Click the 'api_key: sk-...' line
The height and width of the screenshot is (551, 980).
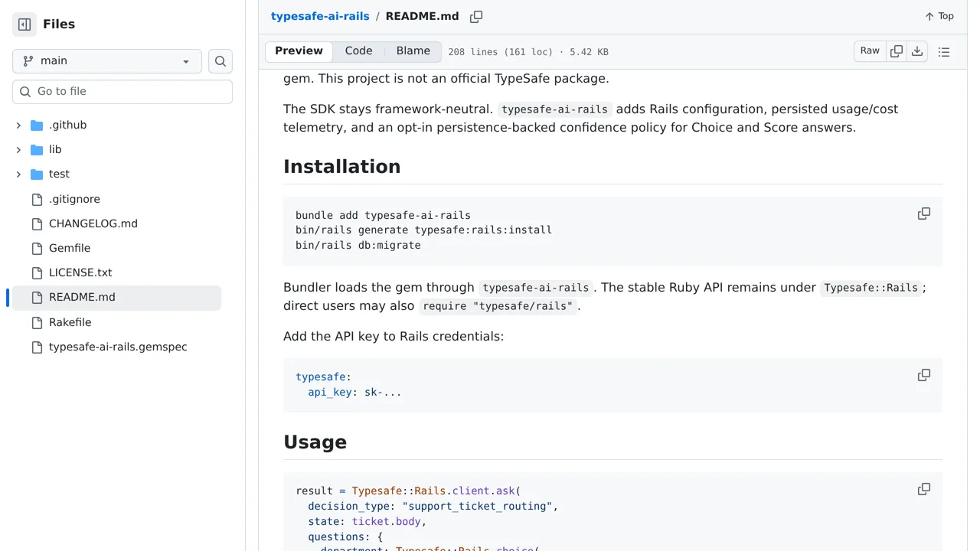[x=354, y=392]
